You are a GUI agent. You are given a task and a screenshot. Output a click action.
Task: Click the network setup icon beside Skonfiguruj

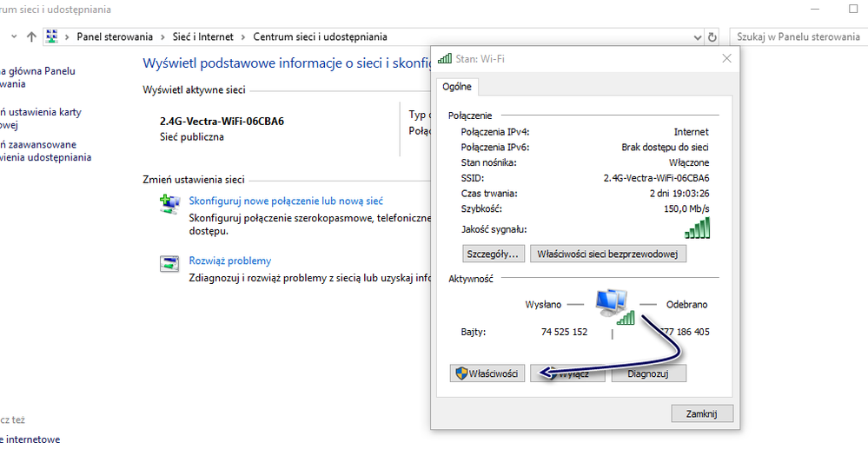(x=169, y=205)
